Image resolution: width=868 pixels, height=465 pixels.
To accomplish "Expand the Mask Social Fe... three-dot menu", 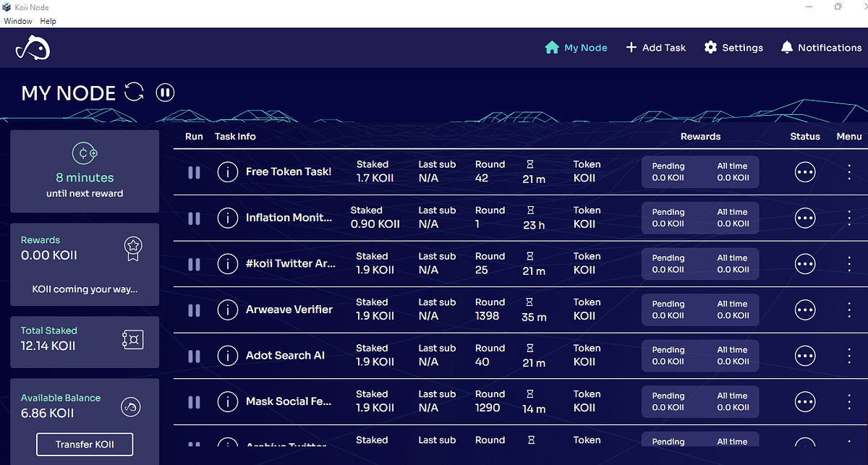I will [849, 401].
